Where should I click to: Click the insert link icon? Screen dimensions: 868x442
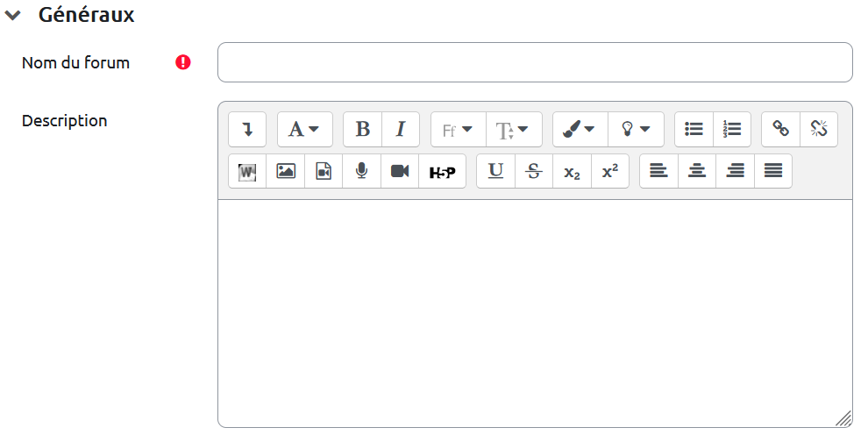(780, 129)
